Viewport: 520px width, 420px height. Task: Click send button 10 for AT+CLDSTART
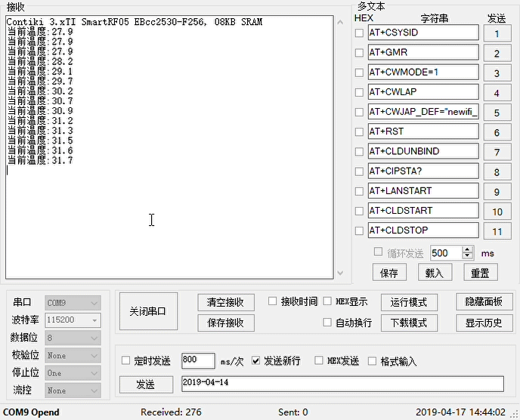[x=497, y=212]
